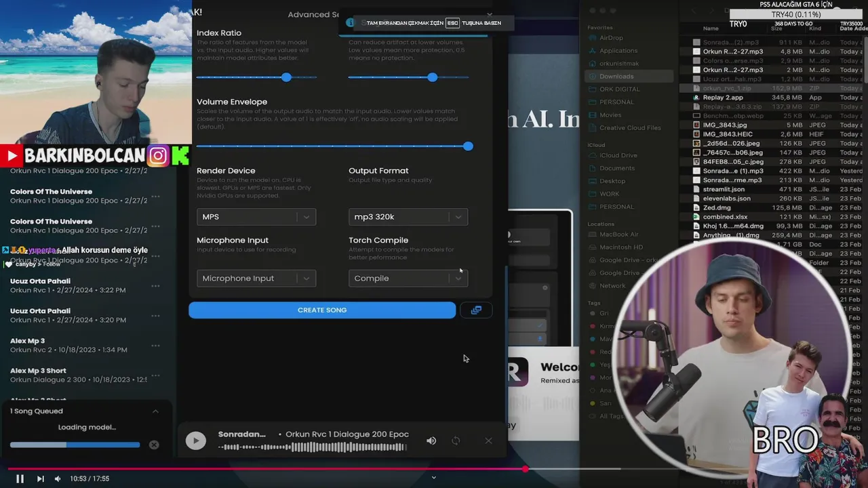
Task: Open options for Ucuz Orta Pahali 3:20 PM
Action: pos(155,316)
